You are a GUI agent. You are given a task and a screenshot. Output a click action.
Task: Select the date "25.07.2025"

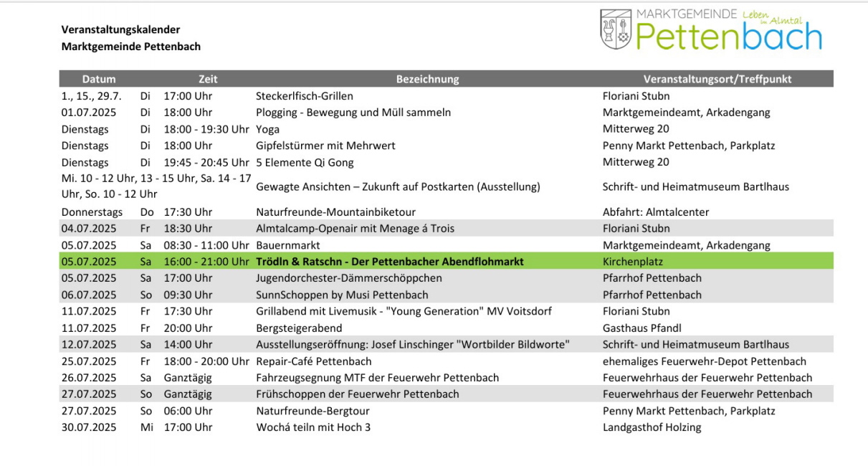(89, 361)
